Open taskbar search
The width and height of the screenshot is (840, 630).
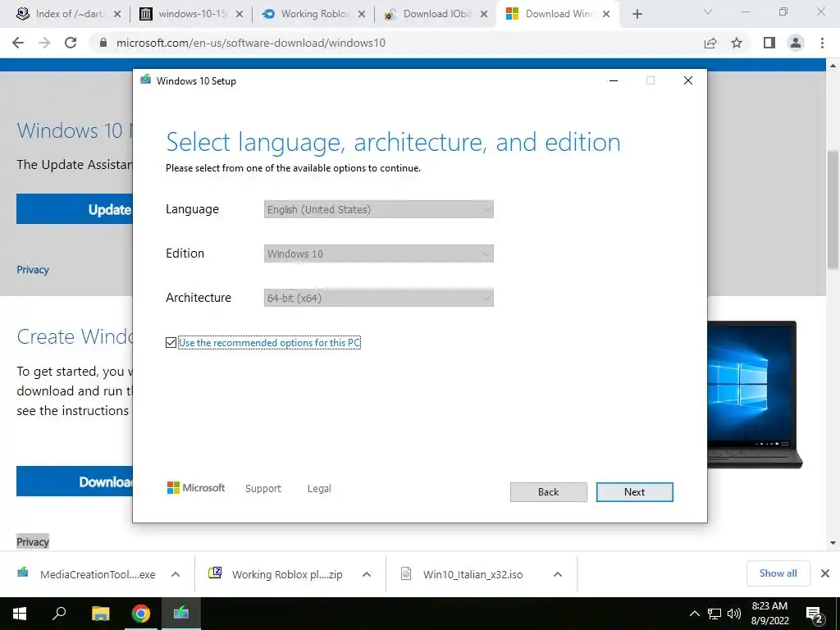click(x=59, y=614)
